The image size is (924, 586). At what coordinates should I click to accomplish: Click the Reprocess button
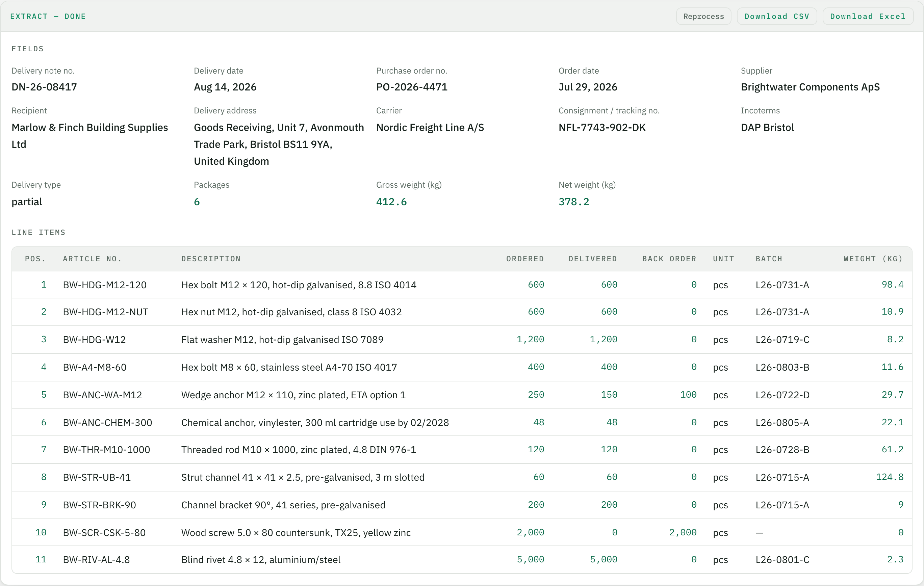(x=703, y=17)
